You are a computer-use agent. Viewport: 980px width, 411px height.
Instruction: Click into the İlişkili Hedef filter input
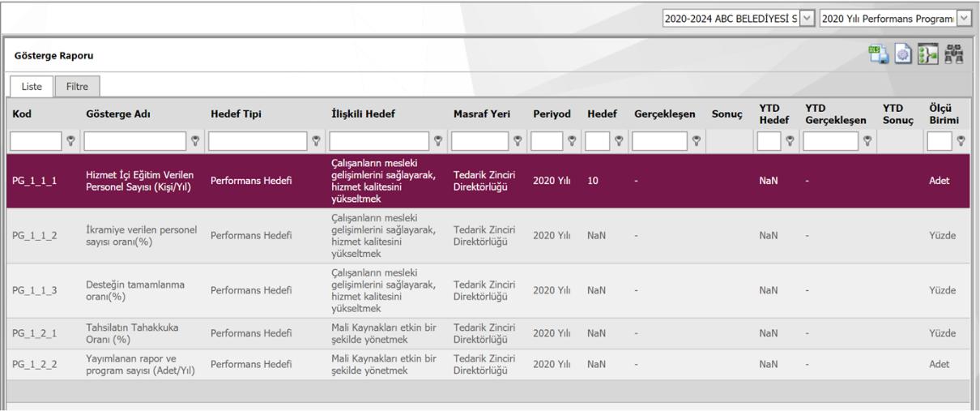(x=379, y=142)
